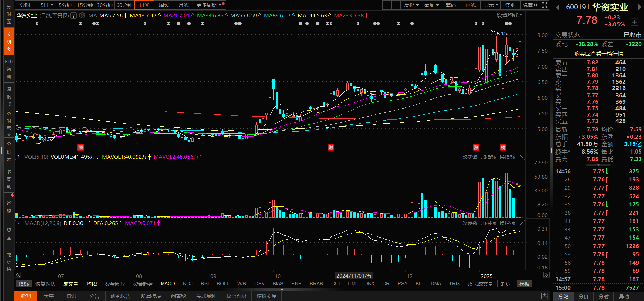The image size is (644, 301).
Task: Toggle the BOLL indicator
Action: (x=223, y=284)
